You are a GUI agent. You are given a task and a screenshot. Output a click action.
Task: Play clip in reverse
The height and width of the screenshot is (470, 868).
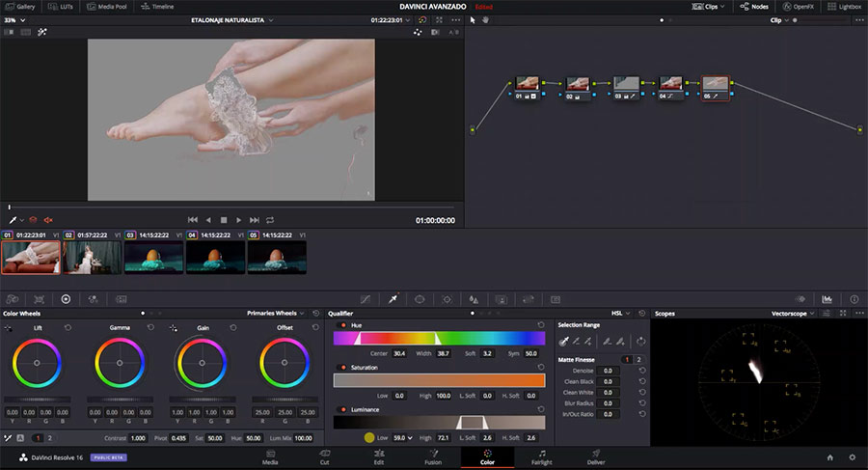[208, 220]
